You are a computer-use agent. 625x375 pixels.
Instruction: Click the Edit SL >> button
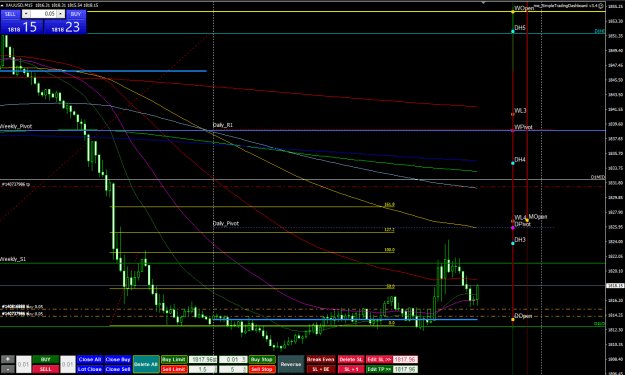(379, 359)
